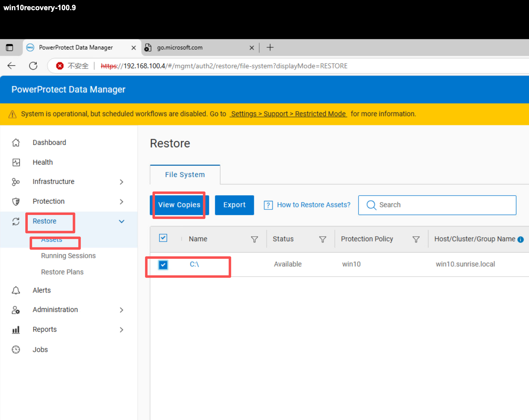Click the Name column header
Screen dimensions: 529x420
[x=198, y=239]
